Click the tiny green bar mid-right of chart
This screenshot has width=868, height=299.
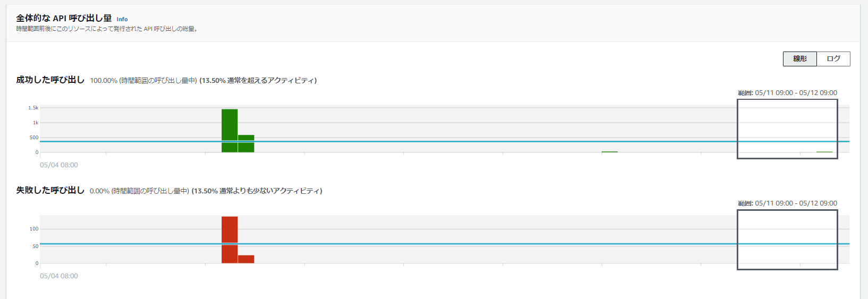609,152
